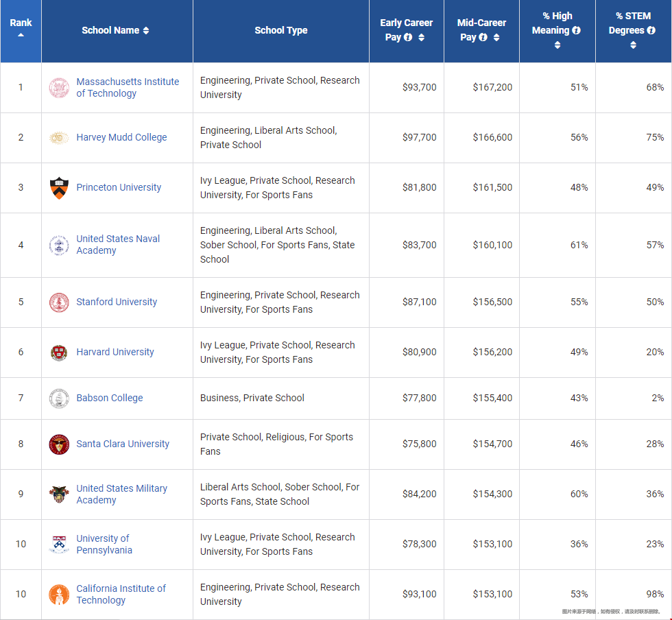Open the % High Meaning info icon
Screen dimensions: 672x620
click(x=577, y=30)
